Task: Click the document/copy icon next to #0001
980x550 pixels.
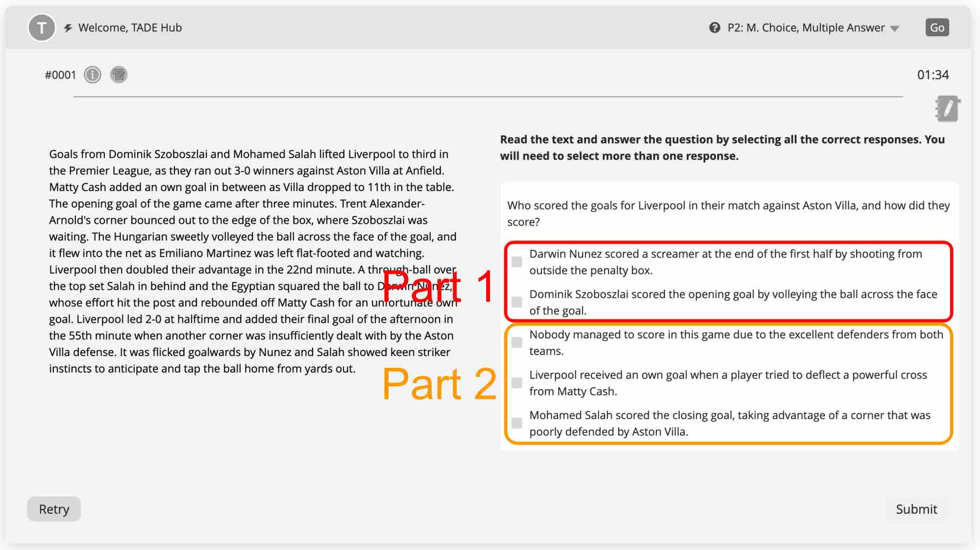Action: 119,74
